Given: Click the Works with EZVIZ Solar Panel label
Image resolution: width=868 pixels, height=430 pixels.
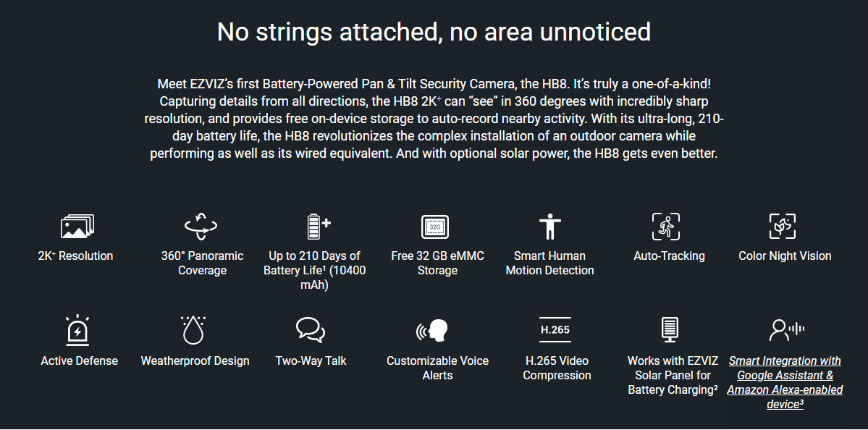Looking at the screenshot, I should pos(673,375).
